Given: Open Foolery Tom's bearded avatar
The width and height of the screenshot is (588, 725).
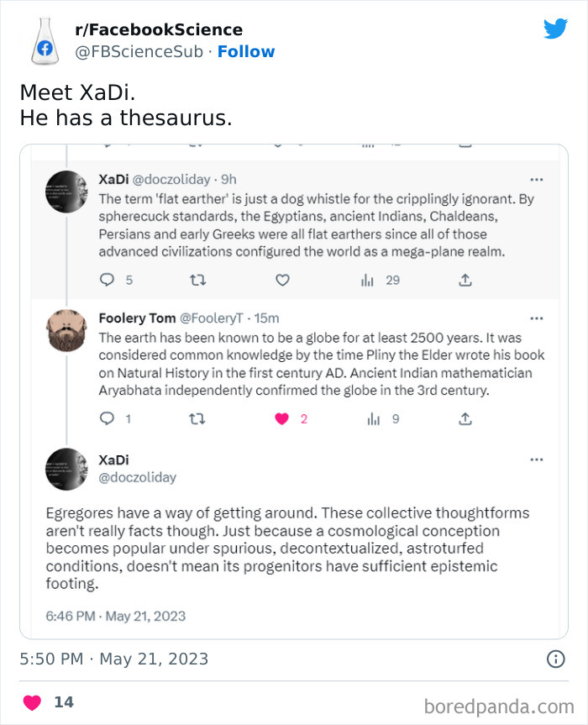Looking at the screenshot, I should pyautogui.click(x=66, y=330).
